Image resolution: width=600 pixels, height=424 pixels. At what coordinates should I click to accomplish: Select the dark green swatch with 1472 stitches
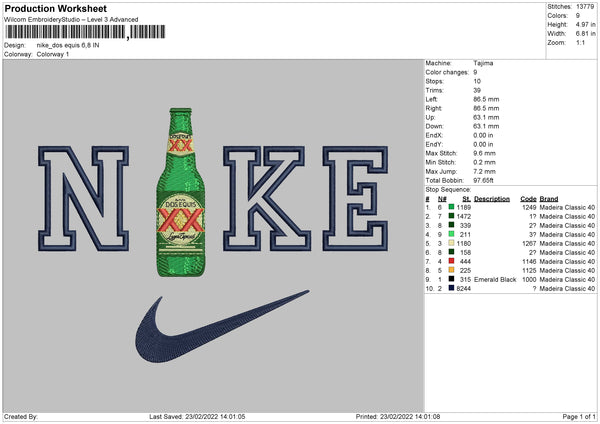tap(451, 216)
